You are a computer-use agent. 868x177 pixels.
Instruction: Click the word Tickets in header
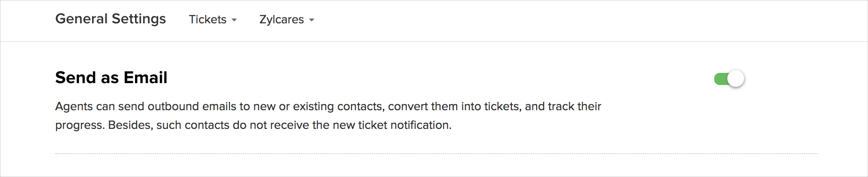click(208, 20)
